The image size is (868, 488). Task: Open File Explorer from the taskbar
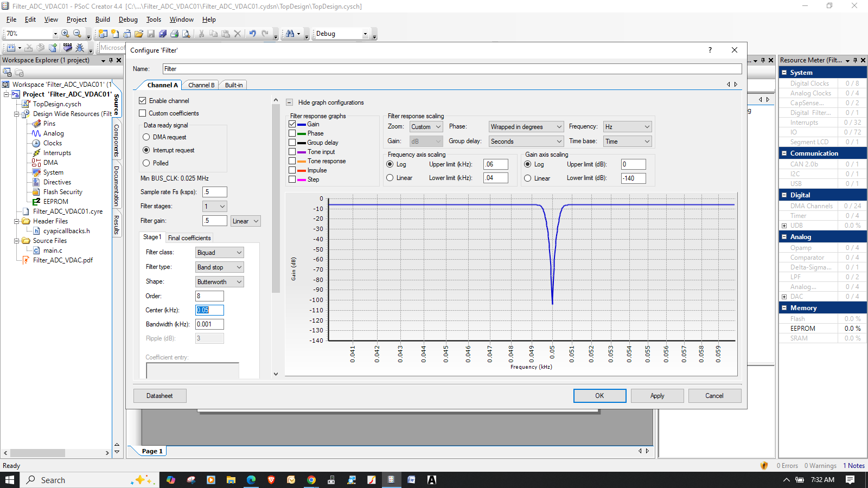click(231, 480)
